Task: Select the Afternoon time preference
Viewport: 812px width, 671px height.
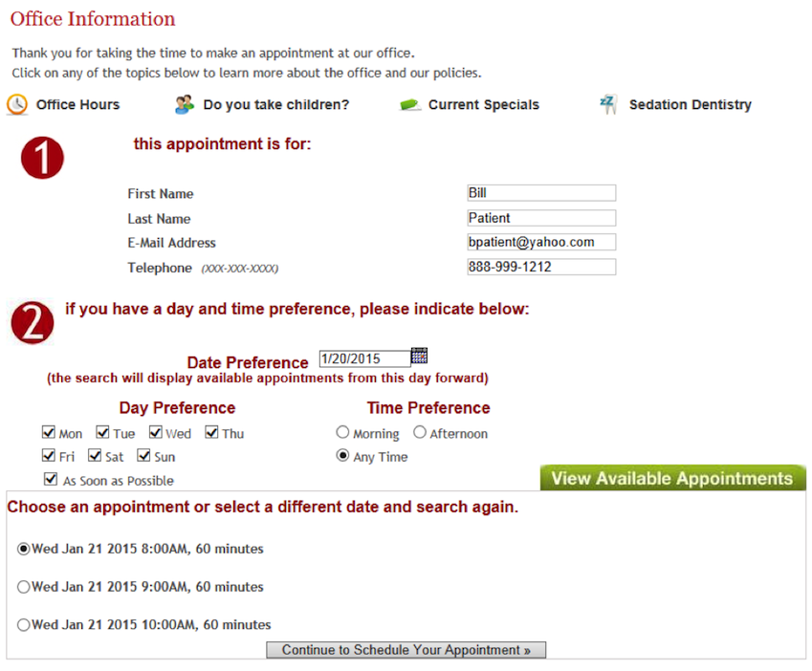Action: click(420, 433)
